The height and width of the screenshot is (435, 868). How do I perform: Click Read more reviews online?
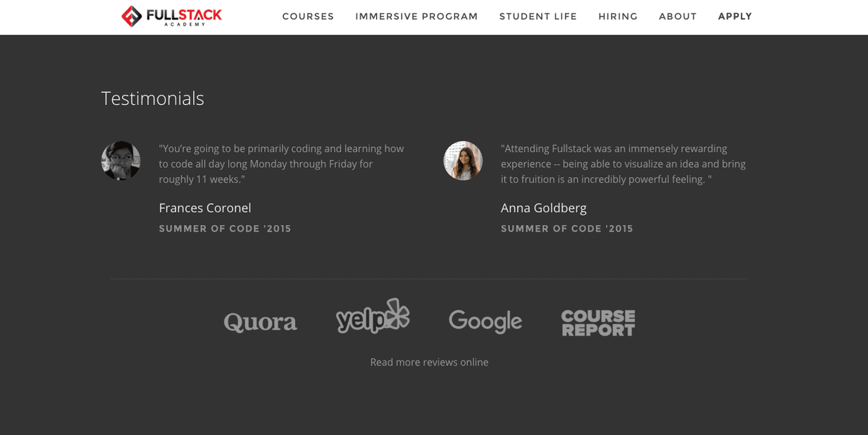coord(429,362)
